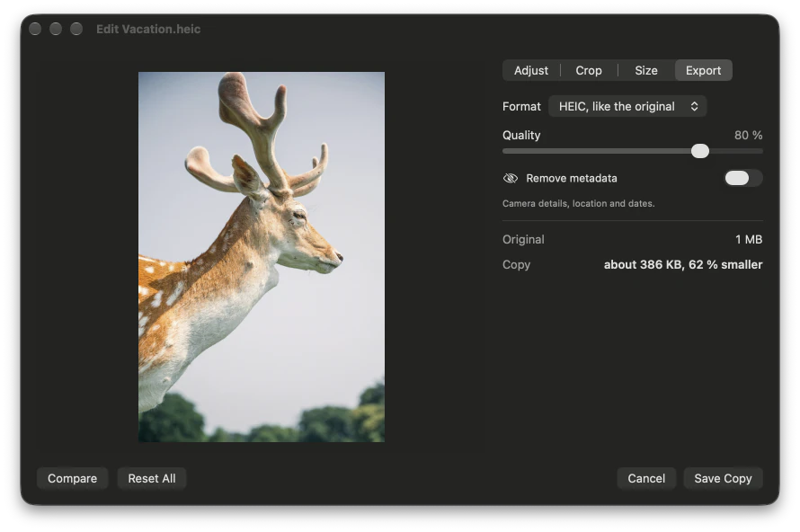
Task: Click the 80 % quality value
Action: [x=748, y=135]
